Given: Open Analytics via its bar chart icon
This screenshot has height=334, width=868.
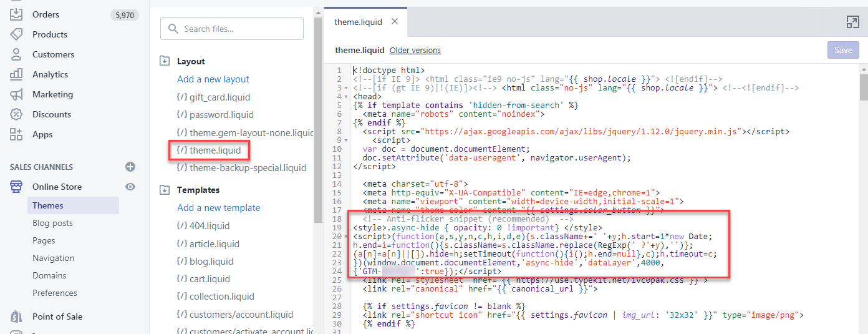Looking at the screenshot, I should pyautogui.click(x=17, y=74).
